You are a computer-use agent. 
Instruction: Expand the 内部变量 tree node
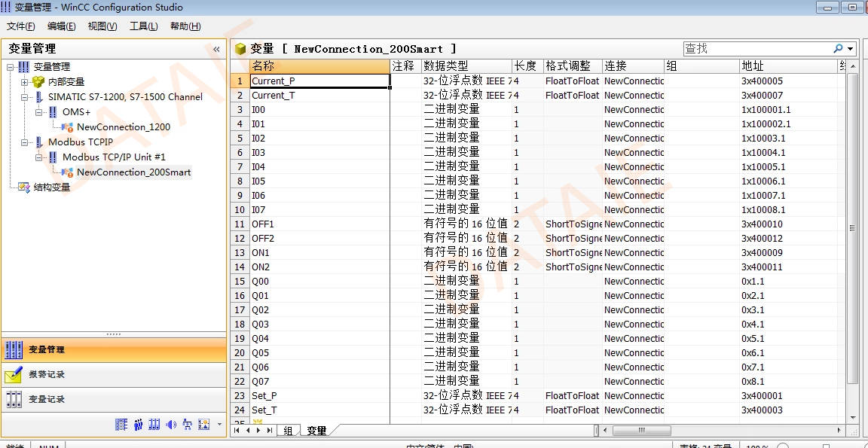(x=24, y=82)
